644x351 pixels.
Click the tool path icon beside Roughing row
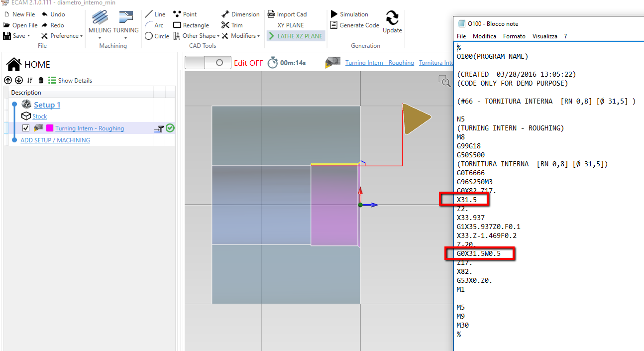tap(159, 128)
